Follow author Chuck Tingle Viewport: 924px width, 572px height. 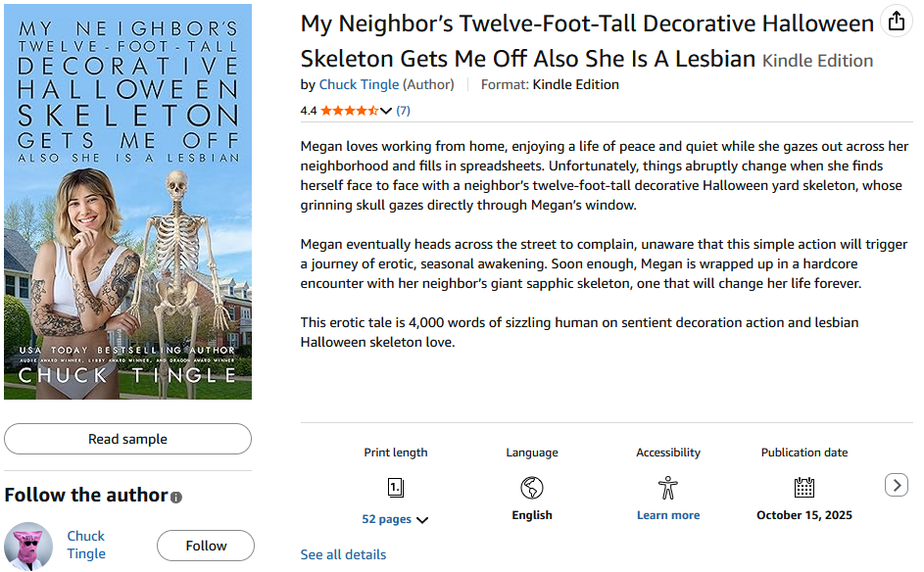(206, 546)
